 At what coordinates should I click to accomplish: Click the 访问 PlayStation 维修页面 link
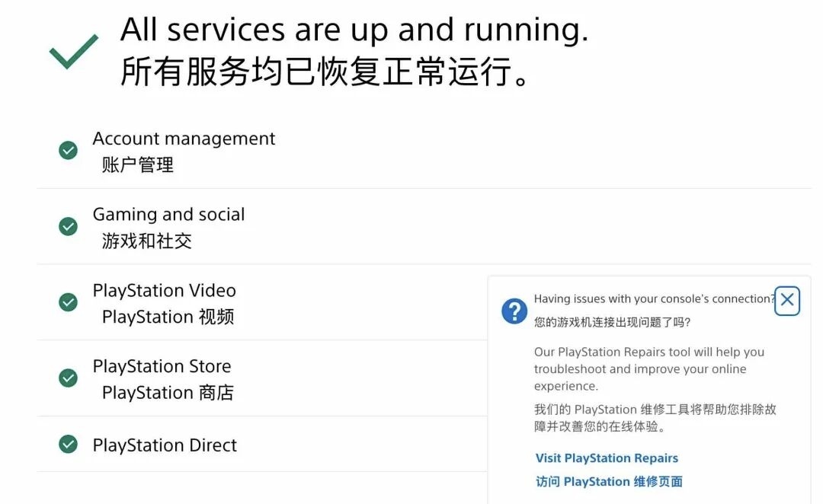click(609, 482)
